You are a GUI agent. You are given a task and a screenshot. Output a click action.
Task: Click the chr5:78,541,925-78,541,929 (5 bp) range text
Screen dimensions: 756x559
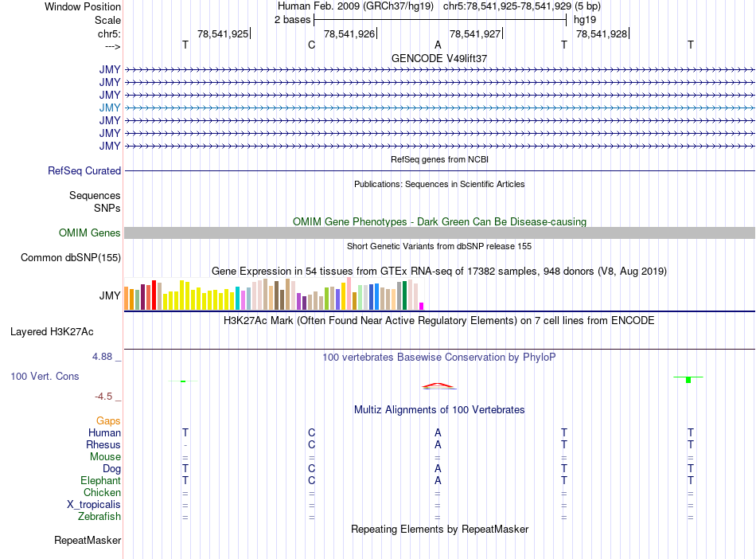point(522,6)
